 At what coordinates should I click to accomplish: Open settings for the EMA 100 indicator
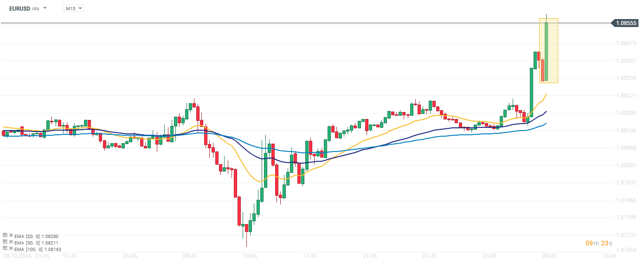[5, 249]
